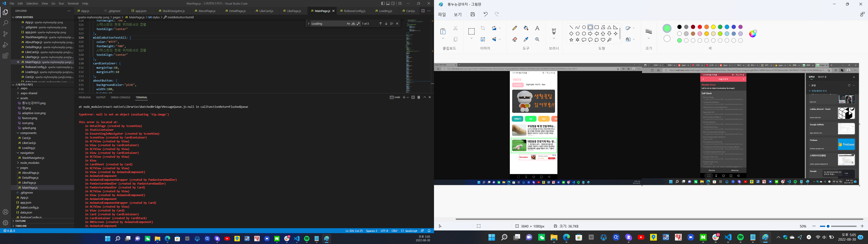Pick the black color swatch in Paint
This screenshot has height=244, width=868.
click(x=679, y=27)
